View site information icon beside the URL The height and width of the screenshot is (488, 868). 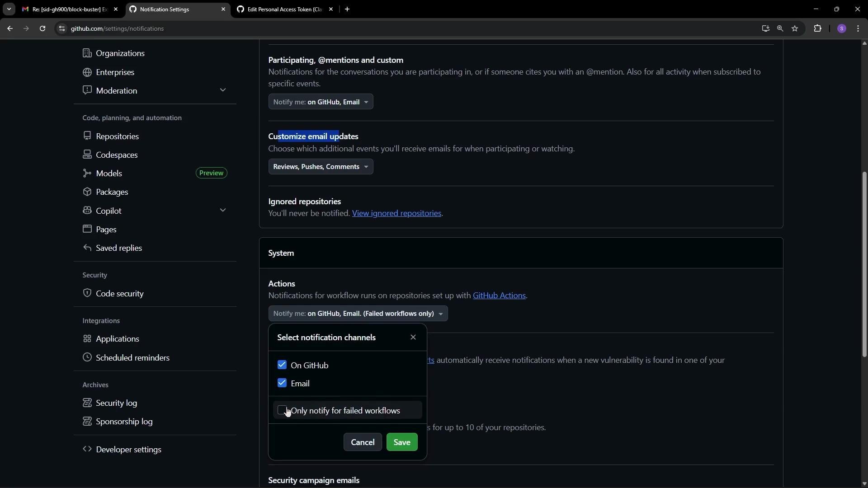(62, 28)
